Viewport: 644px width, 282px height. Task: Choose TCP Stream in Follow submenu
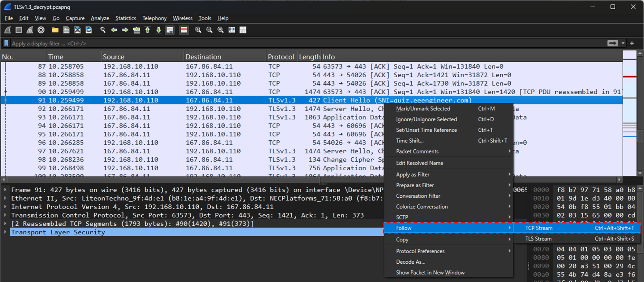point(539,228)
